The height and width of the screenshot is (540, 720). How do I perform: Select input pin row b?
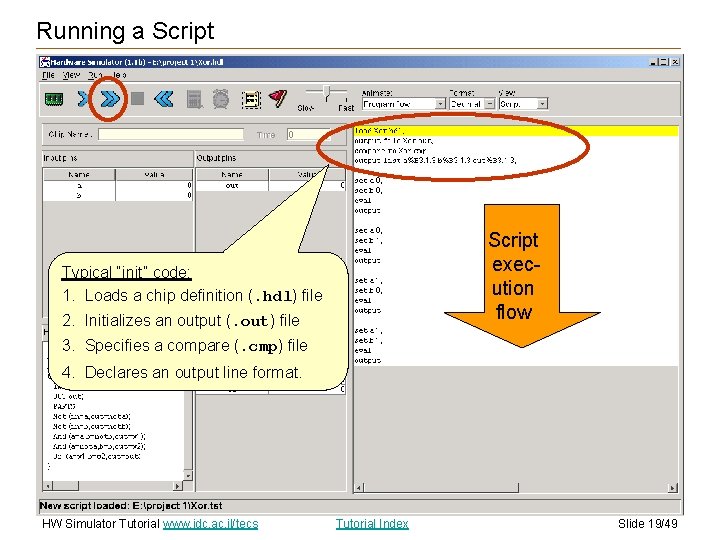coord(118,195)
